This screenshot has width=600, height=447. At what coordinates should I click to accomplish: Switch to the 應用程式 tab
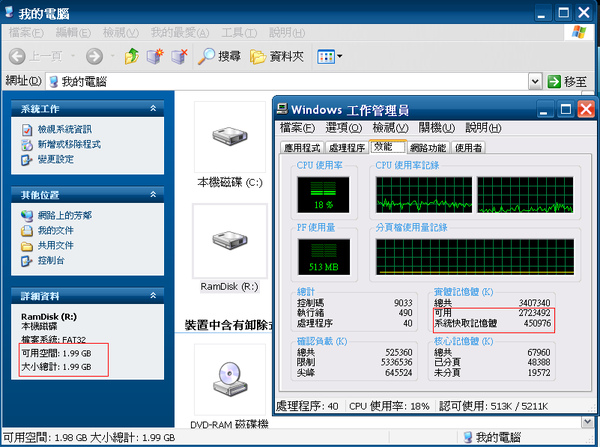302,148
